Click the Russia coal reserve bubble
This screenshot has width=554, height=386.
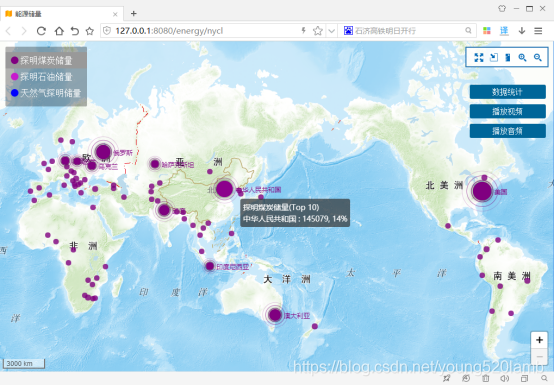tap(103, 152)
